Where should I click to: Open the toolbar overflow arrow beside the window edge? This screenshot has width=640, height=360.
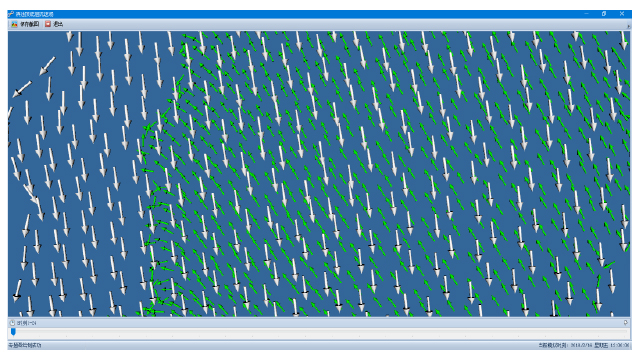tap(629, 26)
